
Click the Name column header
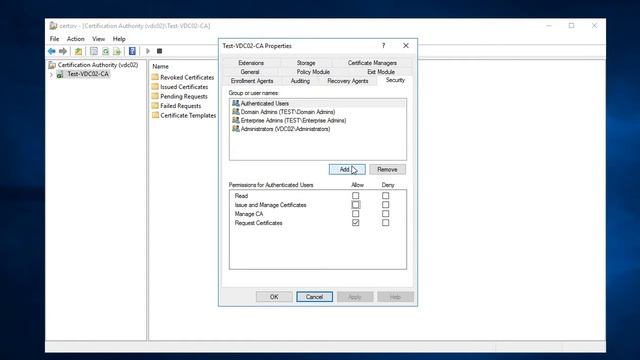click(x=160, y=66)
